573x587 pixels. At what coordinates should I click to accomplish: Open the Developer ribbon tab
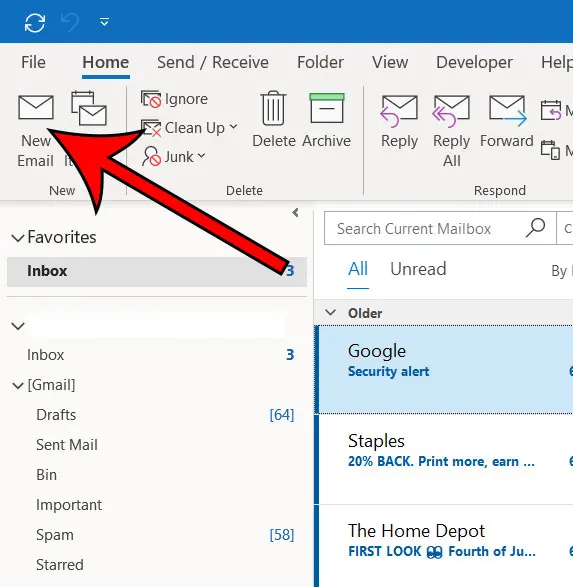474,62
